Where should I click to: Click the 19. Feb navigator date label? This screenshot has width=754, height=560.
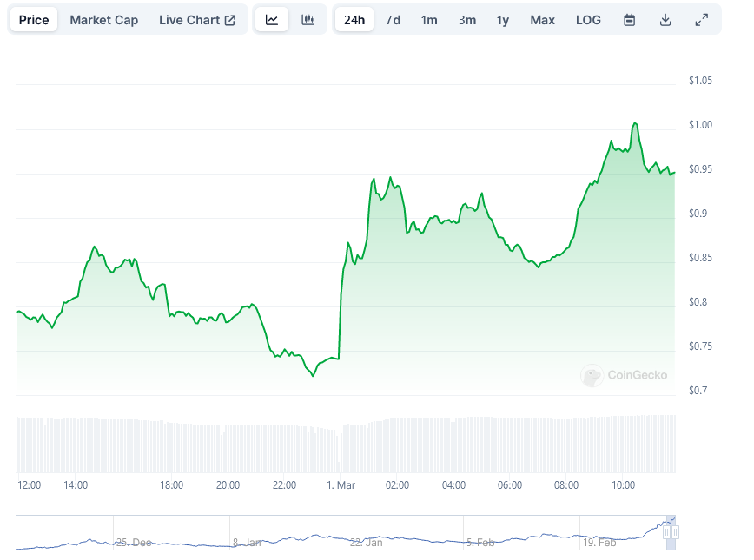[599, 543]
